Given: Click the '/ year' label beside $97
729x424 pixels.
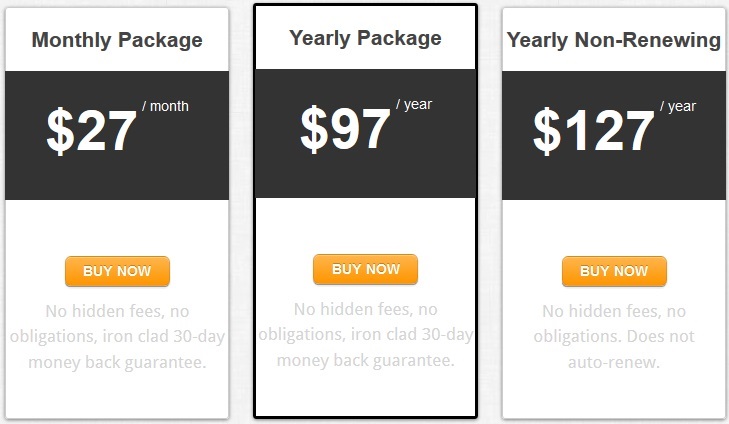Looking at the screenshot, I should 414,105.
